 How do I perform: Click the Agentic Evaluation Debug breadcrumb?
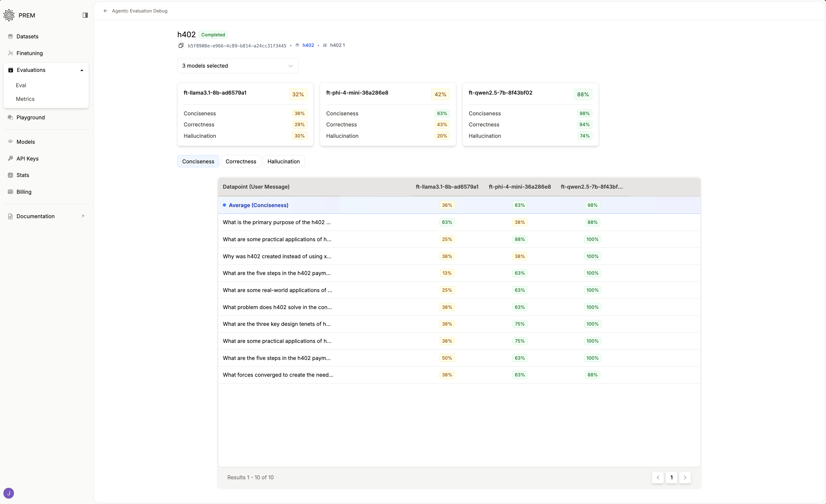[140, 11]
